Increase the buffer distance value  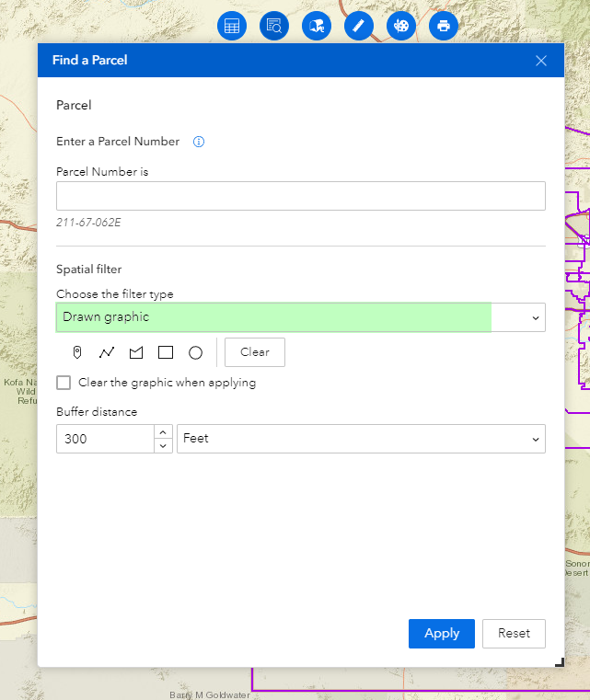tap(163, 432)
